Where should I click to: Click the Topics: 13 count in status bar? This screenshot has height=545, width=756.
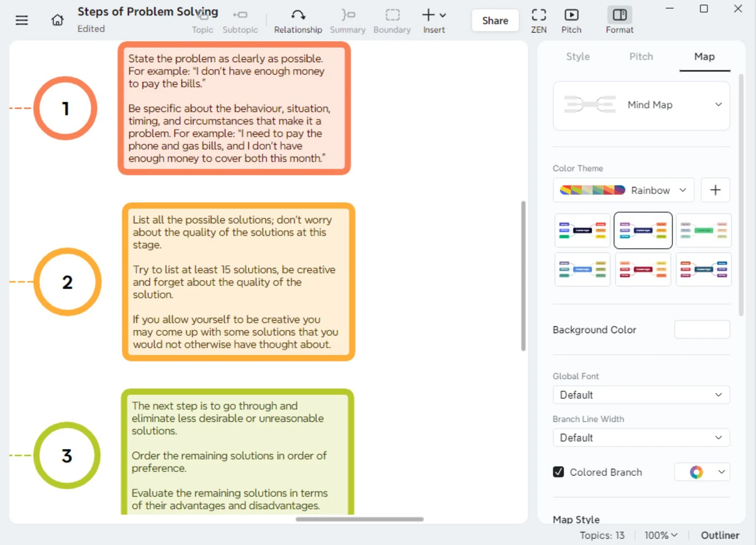click(x=602, y=535)
